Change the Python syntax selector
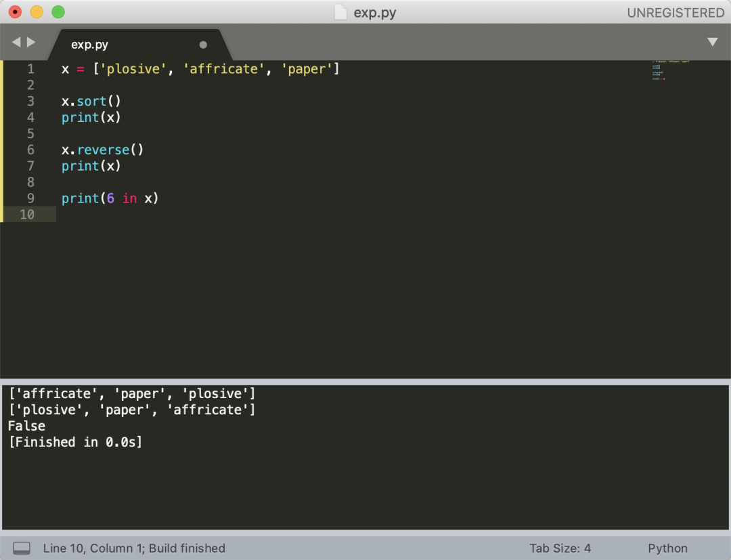Viewport: 731px width, 560px height. pos(667,548)
